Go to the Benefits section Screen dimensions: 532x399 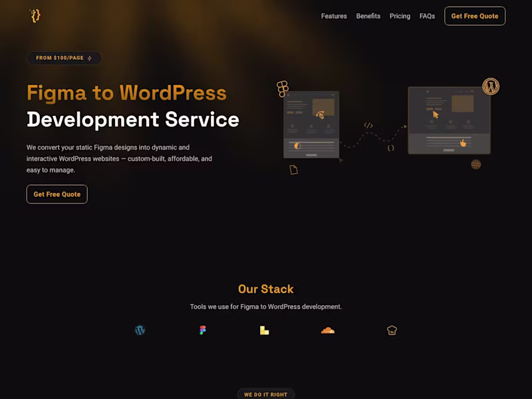[x=368, y=16]
